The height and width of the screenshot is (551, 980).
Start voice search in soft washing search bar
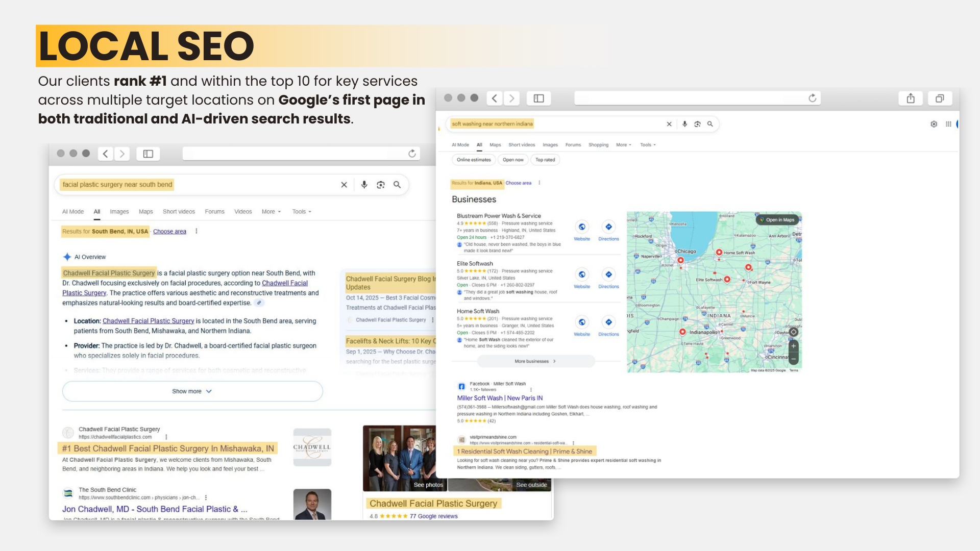click(x=684, y=124)
